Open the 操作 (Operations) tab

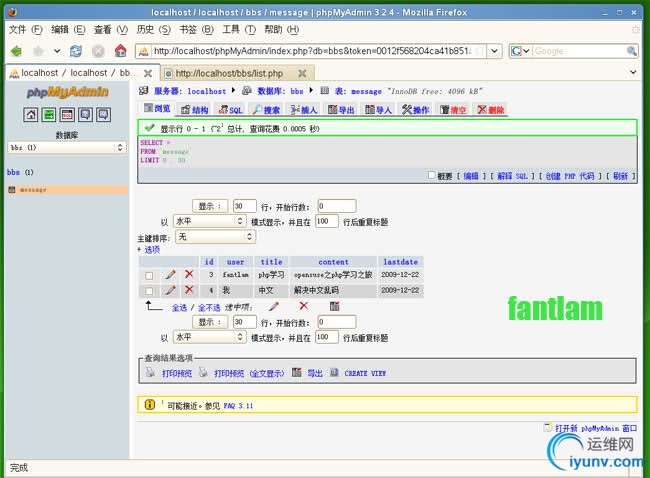(415, 109)
